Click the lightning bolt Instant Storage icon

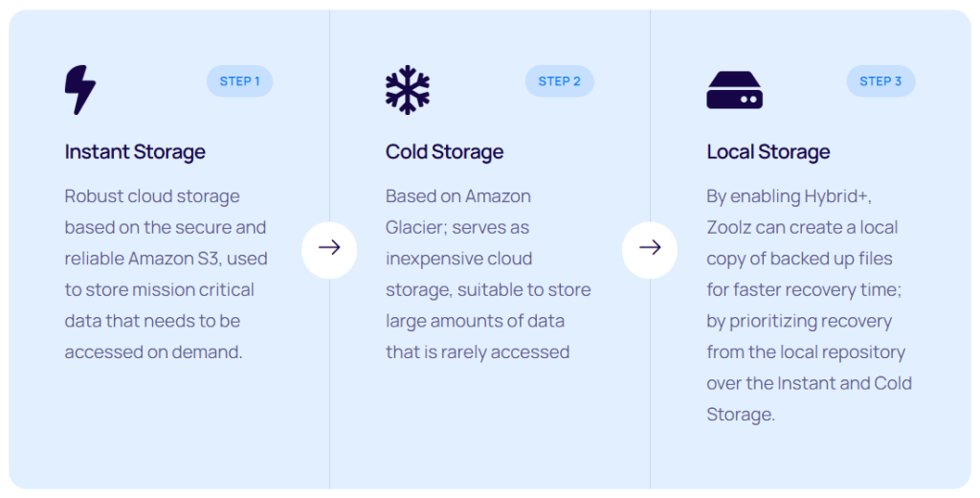pos(80,90)
